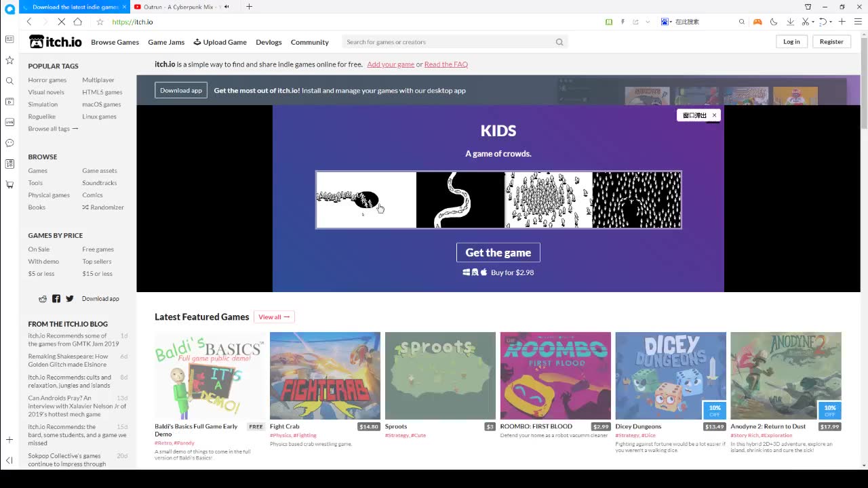This screenshot has width=868, height=488.
Task: Stop page loading with the X button
Action: [61, 22]
